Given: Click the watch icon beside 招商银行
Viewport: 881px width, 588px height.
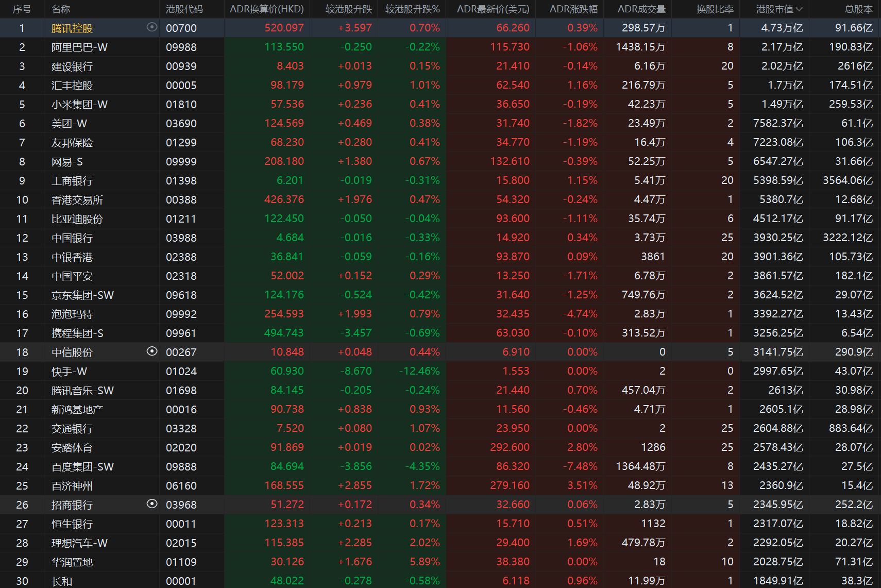Looking at the screenshot, I should (x=151, y=504).
